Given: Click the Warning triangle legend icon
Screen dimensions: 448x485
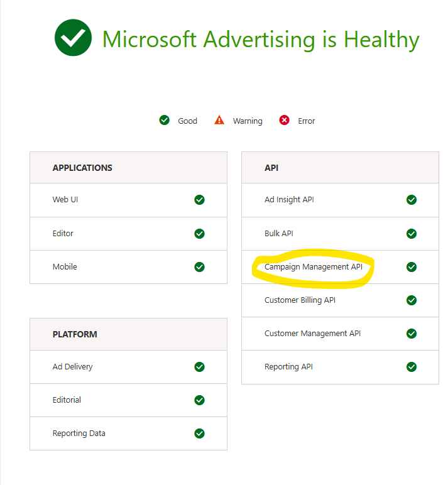Looking at the screenshot, I should (x=219, y=120).
